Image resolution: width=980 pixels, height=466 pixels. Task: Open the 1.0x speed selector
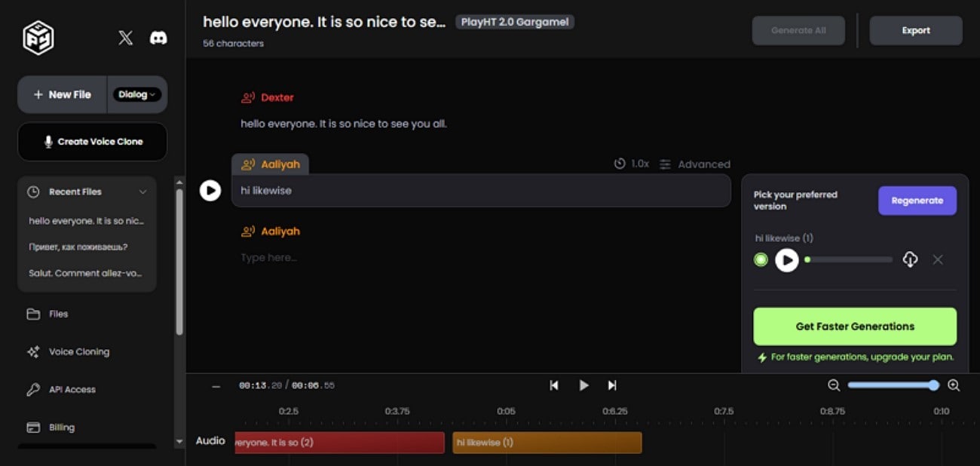pyautogui.click(x=632, y=164)
